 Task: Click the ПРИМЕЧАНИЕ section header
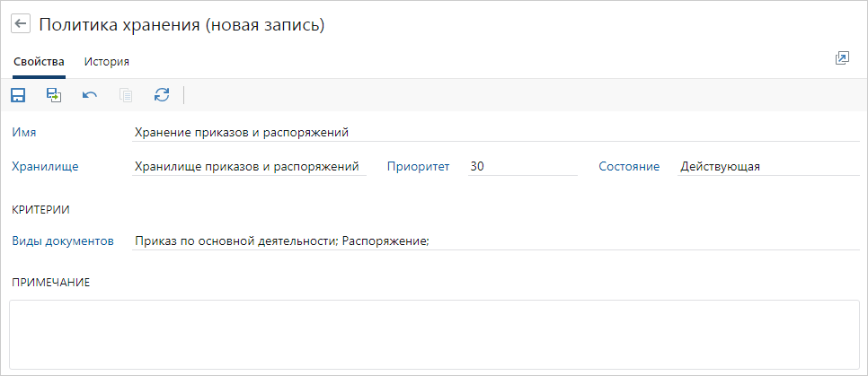pos(50,282)
